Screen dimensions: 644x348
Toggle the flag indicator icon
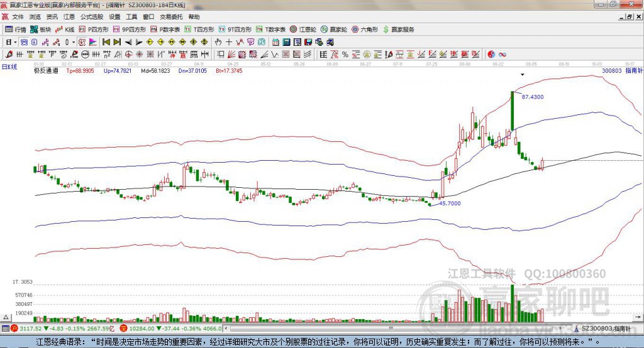[93, 42]
